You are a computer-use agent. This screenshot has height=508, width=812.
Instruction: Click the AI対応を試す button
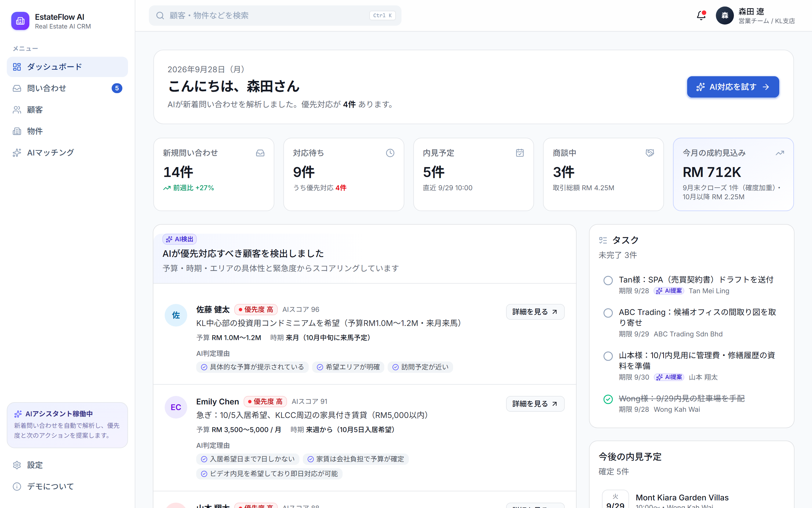pyautogui.click(x=733, y=87)
